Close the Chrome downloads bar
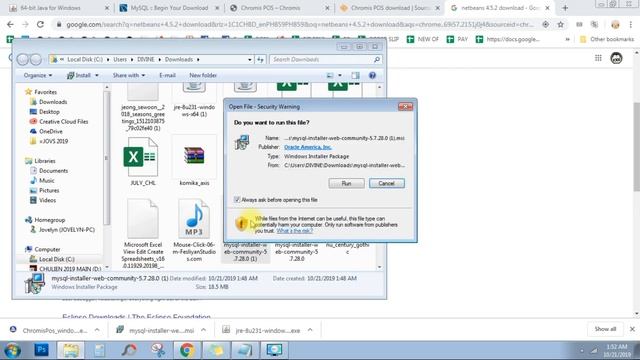640x360 pixels. tap(632, 329)
